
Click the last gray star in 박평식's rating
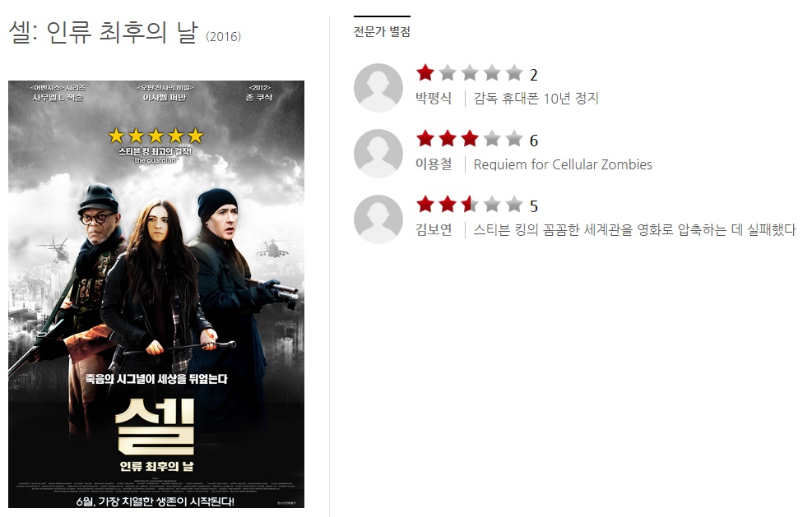[x=514, y=73]
